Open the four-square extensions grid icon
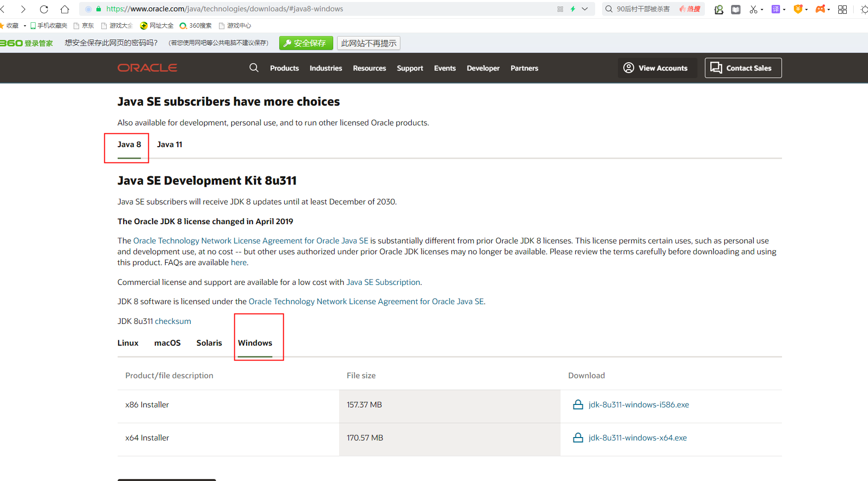 pos(843,9)
